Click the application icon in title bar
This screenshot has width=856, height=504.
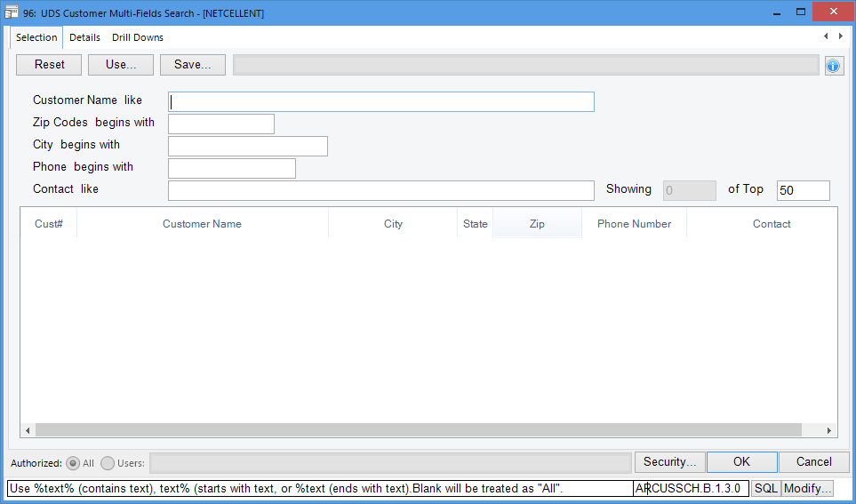[x=12, y=13]
